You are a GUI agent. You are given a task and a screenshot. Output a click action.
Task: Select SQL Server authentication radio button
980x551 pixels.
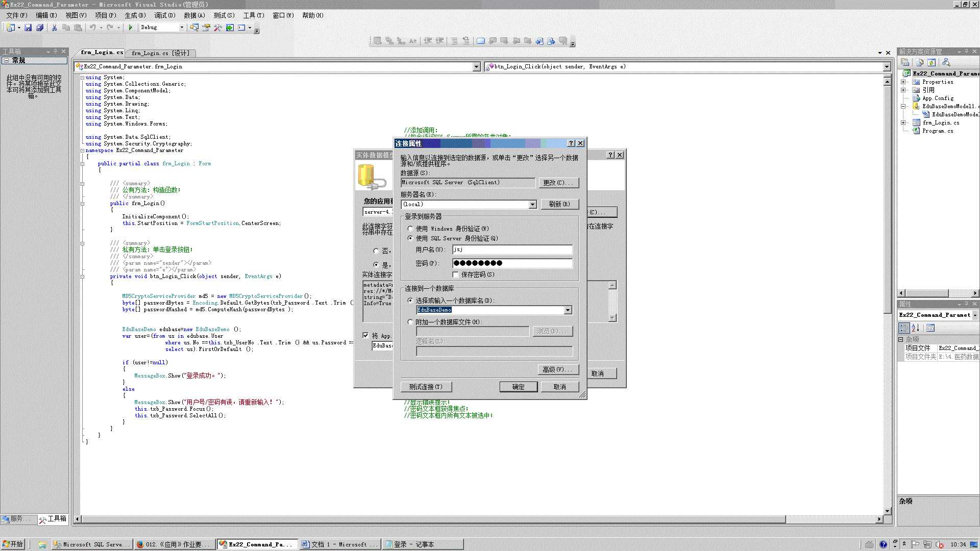click(x=410, y=238)
